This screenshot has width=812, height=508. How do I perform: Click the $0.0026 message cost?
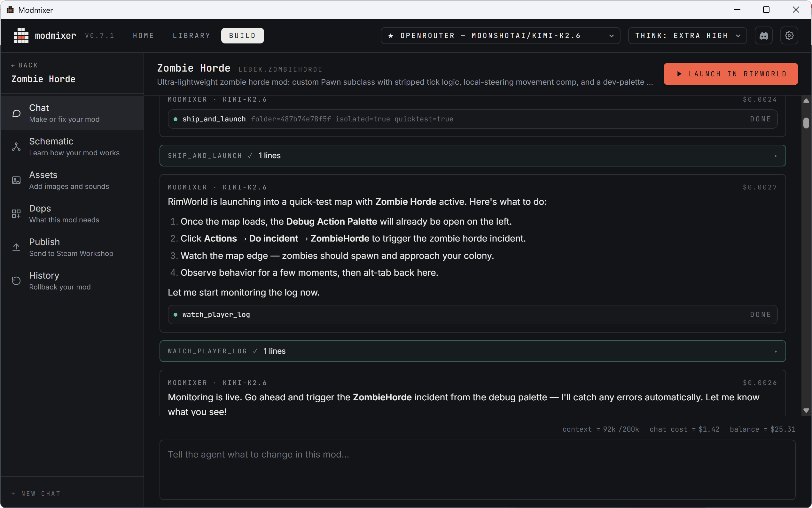[760, 383]
